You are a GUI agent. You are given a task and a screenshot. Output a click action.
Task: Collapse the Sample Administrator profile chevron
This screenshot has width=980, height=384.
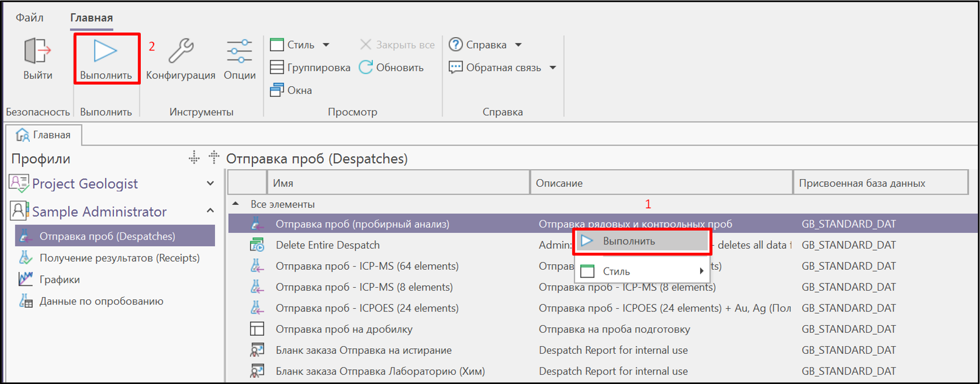[x=210, y=211]
